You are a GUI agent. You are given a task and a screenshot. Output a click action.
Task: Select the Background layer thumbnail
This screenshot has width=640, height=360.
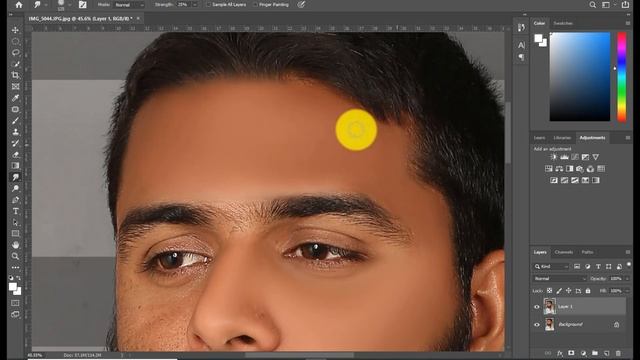click(549, 324)
